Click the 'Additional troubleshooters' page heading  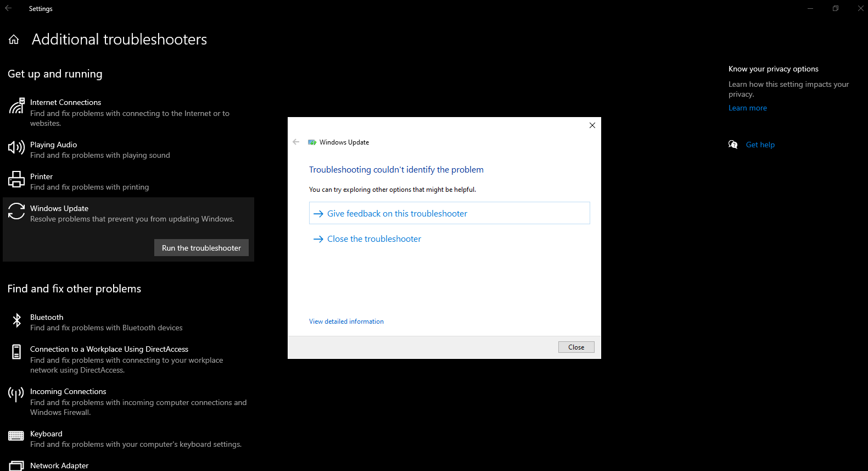coord(119,40)
